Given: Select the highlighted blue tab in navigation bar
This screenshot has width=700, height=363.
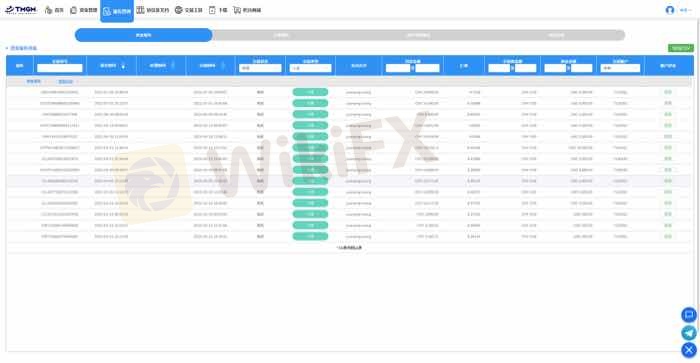Looking at the screenshot, I should pos(117,11).
